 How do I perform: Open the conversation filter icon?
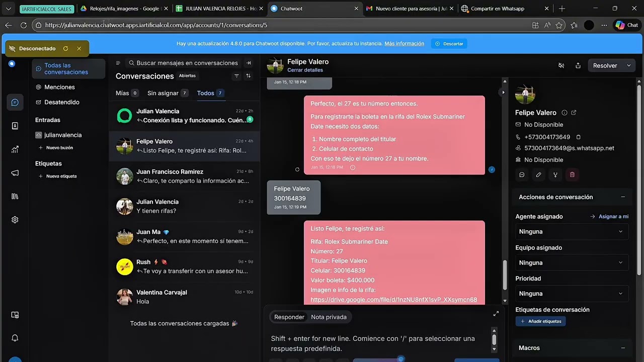click(x=236, y=76)
